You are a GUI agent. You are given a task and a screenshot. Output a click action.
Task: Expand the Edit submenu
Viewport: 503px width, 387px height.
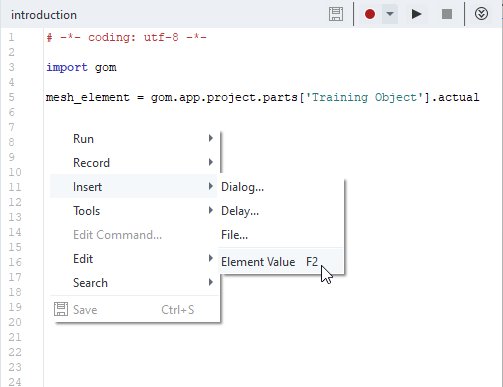coord(133,259)
